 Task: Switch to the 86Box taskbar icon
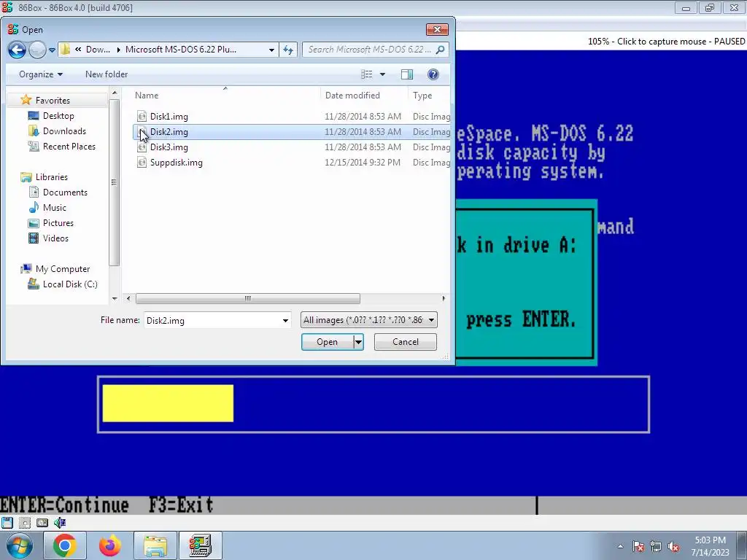pyautogui.click(x=201, y=545)
